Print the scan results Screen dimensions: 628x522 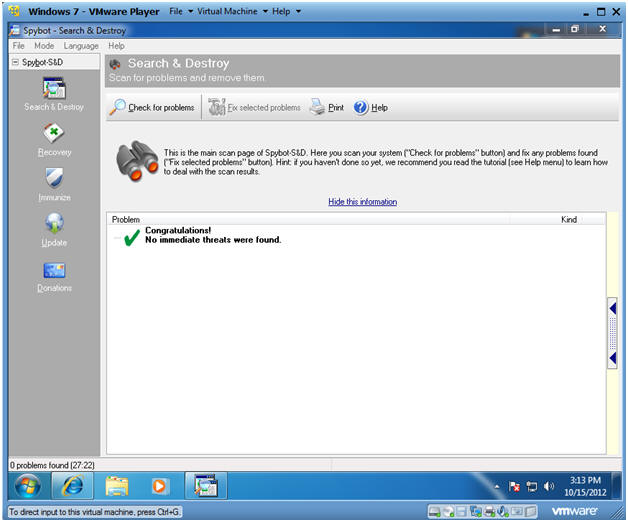(327, 107)
